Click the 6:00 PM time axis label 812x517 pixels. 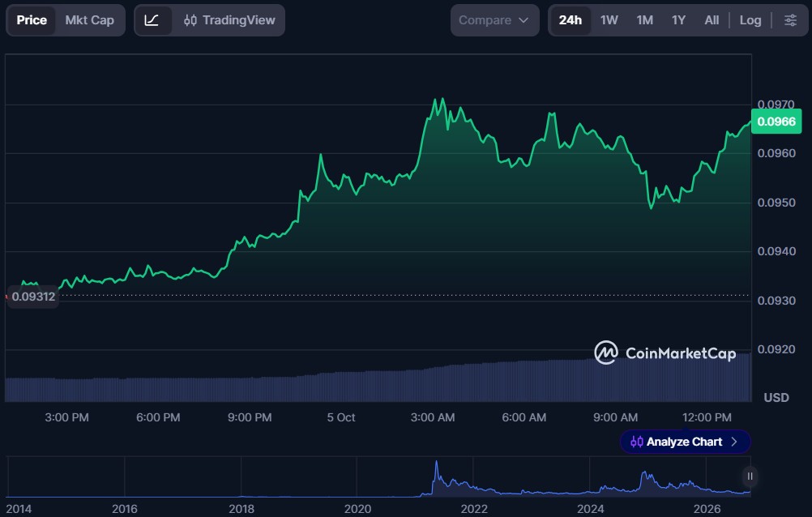click(158, 417)
